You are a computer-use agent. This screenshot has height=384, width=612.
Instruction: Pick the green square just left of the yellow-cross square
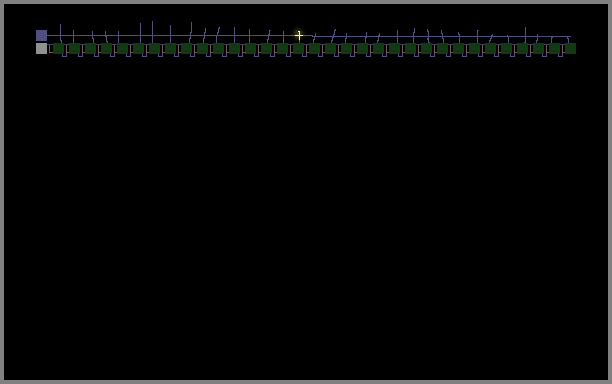[x=283, y=48]
